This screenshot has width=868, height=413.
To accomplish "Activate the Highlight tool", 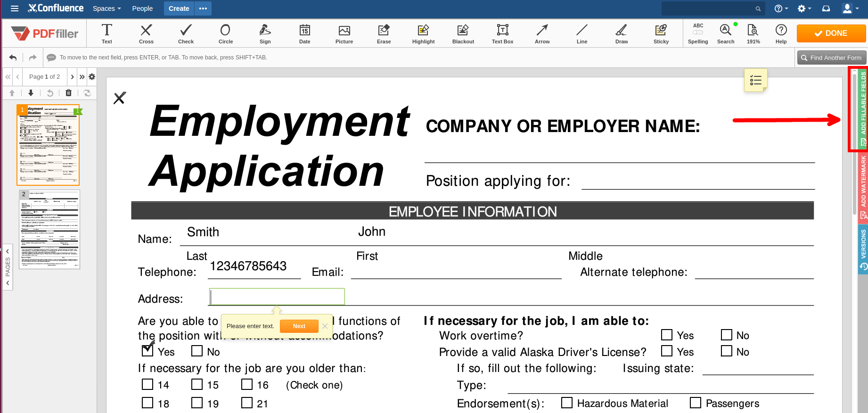I will 423,33.
